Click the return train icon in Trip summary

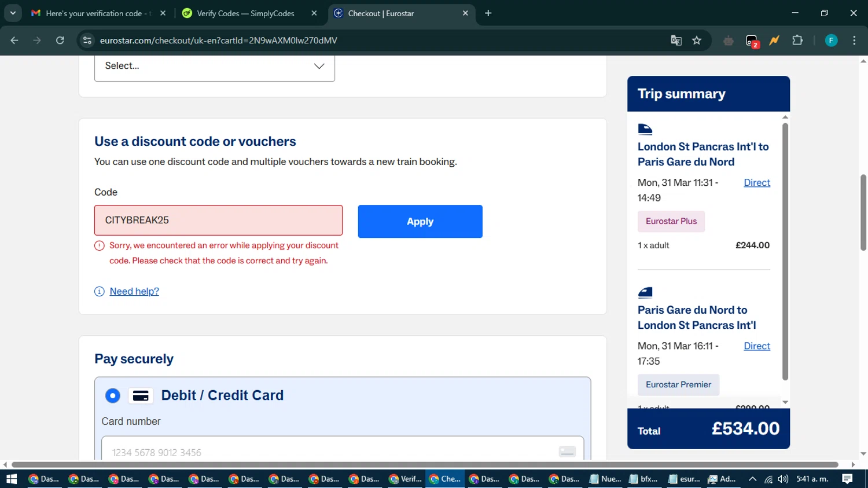coord(645,292)
